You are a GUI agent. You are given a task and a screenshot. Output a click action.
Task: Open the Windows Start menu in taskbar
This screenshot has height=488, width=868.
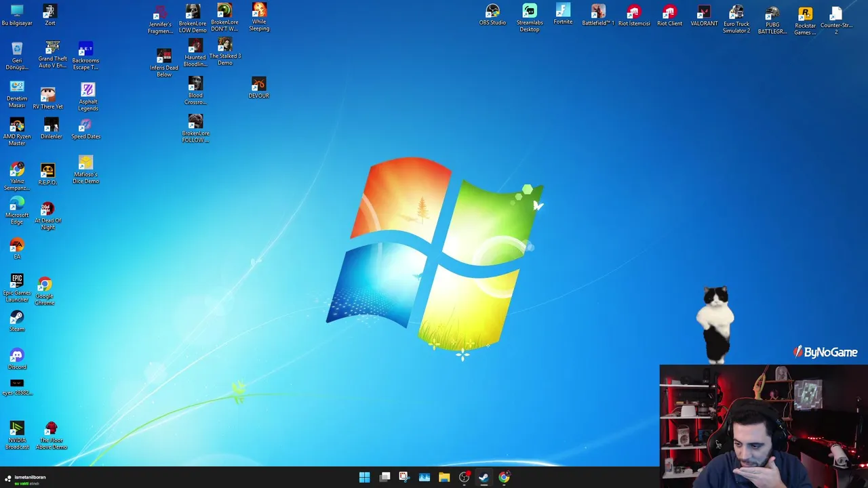364,477
